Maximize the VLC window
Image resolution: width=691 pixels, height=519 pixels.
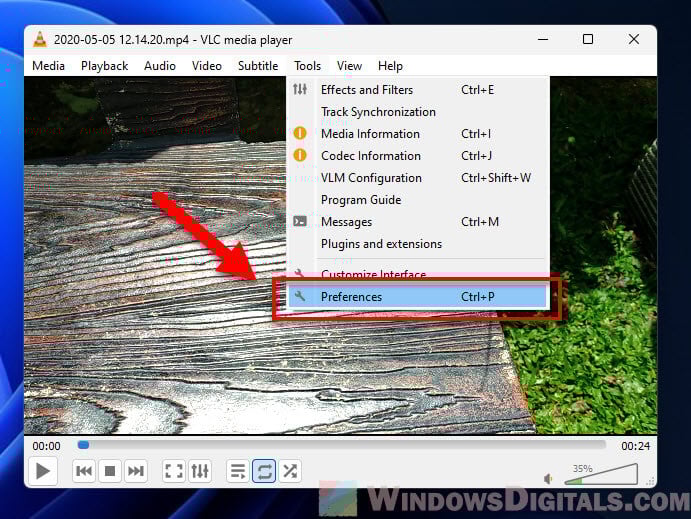(588, 39)
